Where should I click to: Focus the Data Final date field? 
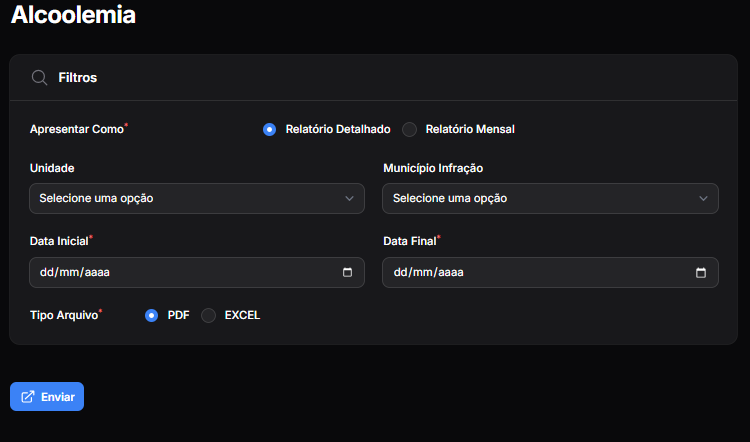tap(535, 272)
